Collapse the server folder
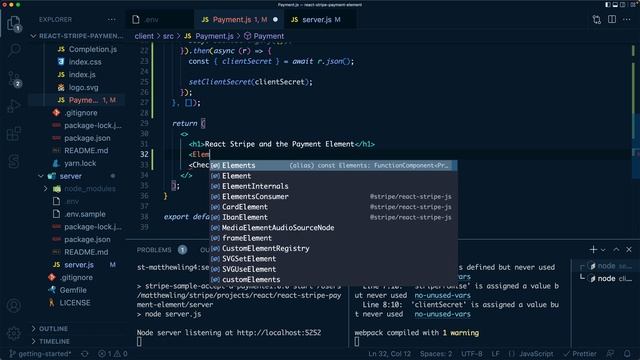Viewport: 640px width, 360px height. [x=41, y=176]
